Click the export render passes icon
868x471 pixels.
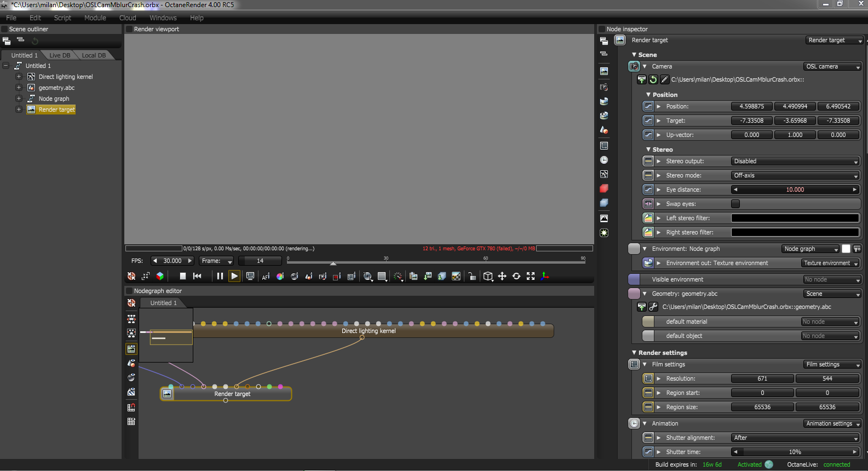(442, 277)
